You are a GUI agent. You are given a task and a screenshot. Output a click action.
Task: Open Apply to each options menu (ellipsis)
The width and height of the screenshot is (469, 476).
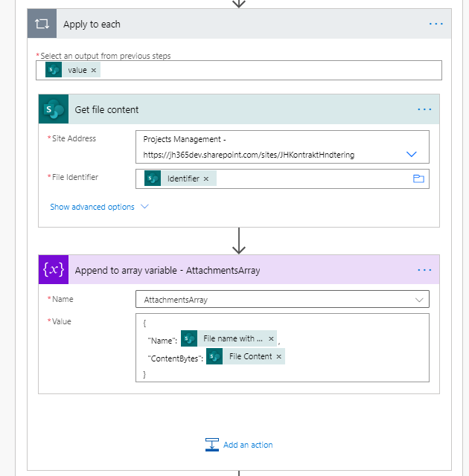click(436, 24)
